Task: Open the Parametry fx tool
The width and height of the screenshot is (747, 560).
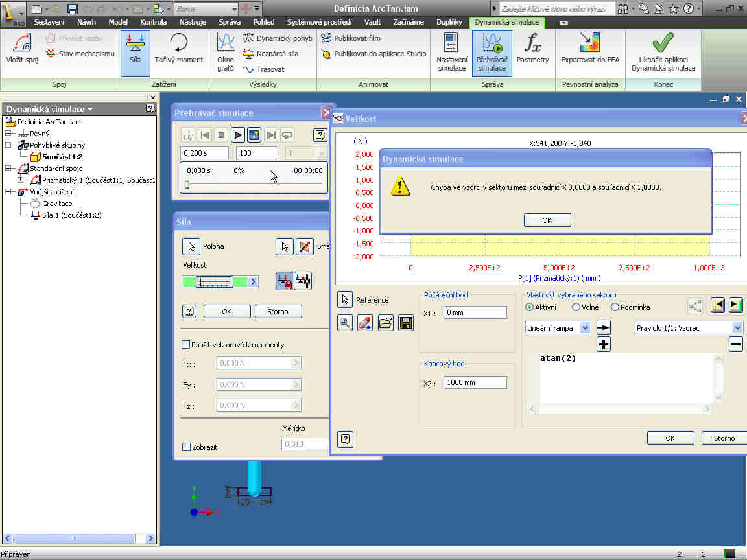Action: click(x=532, y=49)
